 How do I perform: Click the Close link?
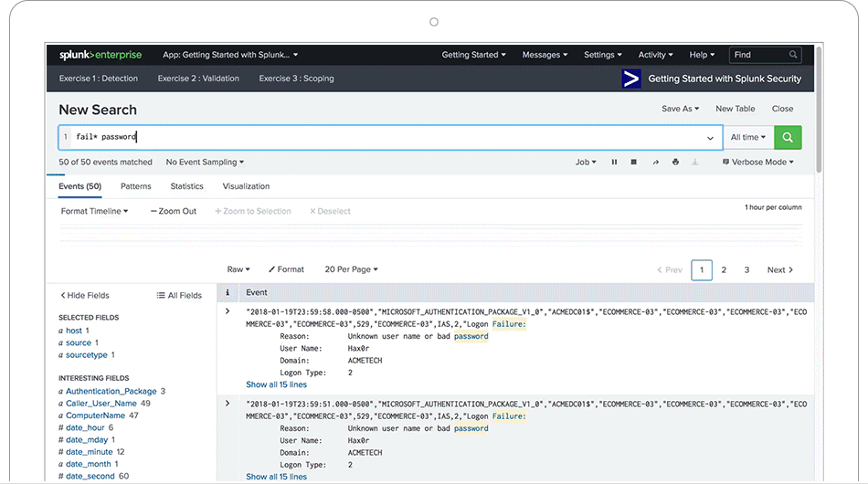(783, 109)
